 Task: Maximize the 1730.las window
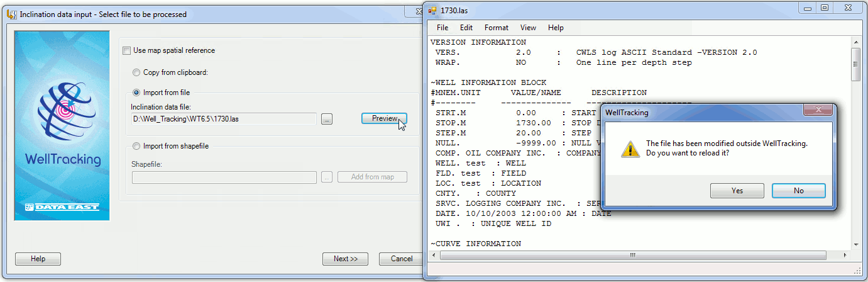point(825,8)
